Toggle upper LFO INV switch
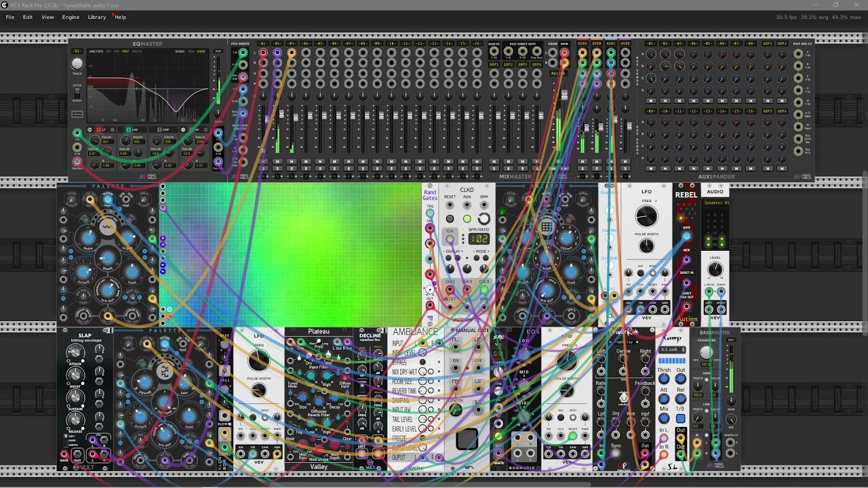The height and width of the screenshot is (488, 868). [641, 273]
